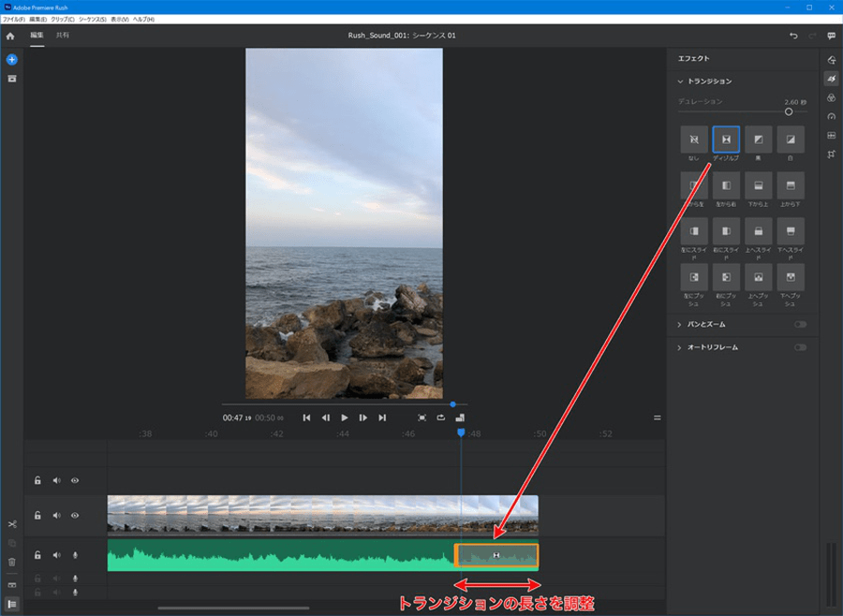The width and height of the screenshot is (843, 616).
Task: Switch to the 共有 tab
Action: tap(62, 36)
